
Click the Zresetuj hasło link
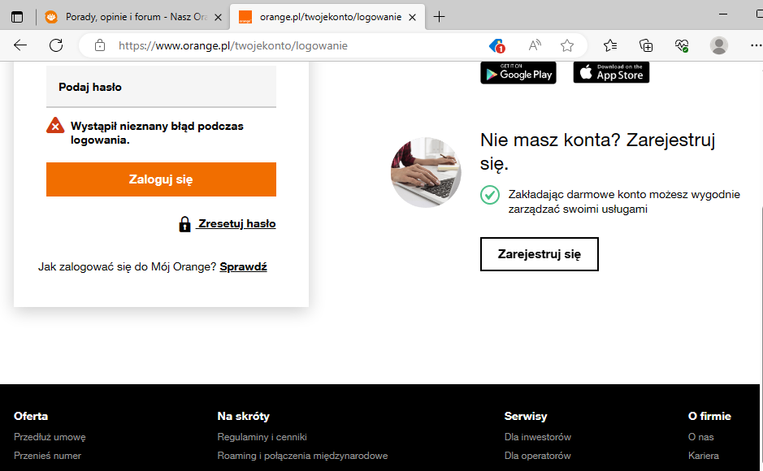click(x=236, y=224)
